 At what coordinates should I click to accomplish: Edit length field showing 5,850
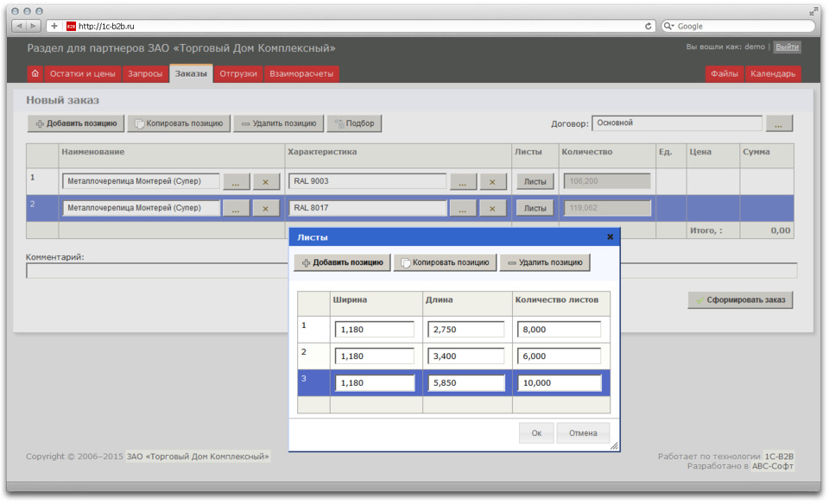[465, 383]
